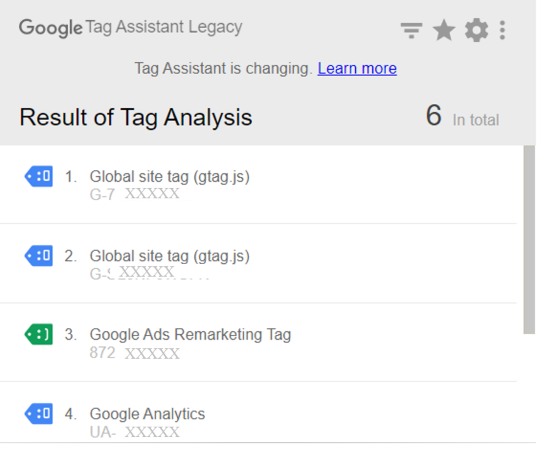Click the vertical scrollbar thumb
The width and height of the screenshot is (537, 450).
coord(529,239)
